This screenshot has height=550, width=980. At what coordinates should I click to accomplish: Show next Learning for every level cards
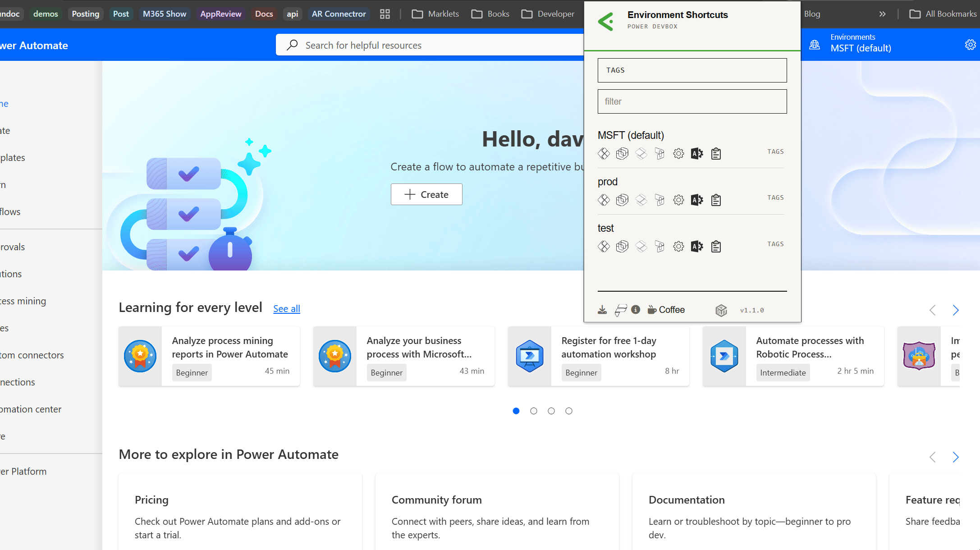(x=955, y=310)
